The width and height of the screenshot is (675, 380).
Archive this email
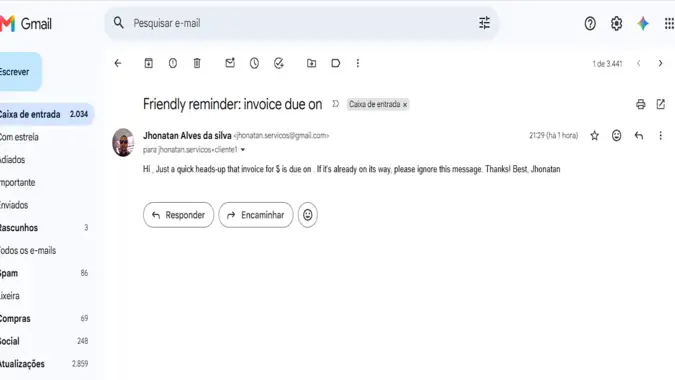click(149, 63)
